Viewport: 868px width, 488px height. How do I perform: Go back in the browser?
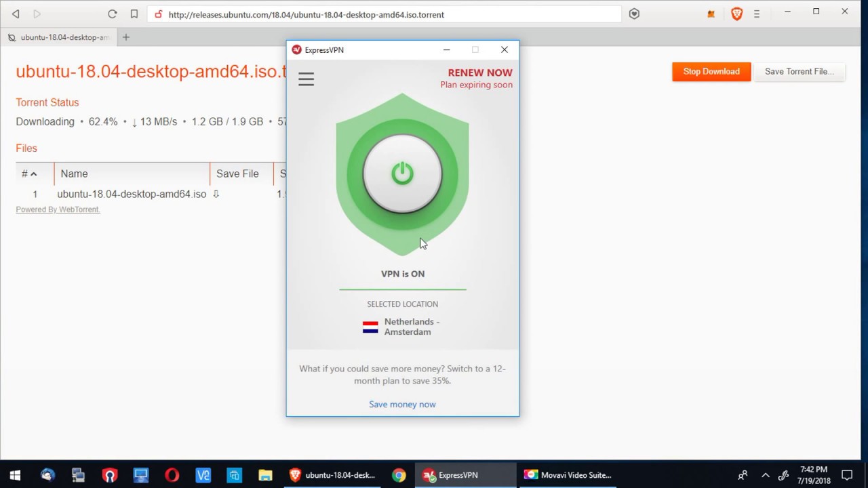tap(16, 14)
